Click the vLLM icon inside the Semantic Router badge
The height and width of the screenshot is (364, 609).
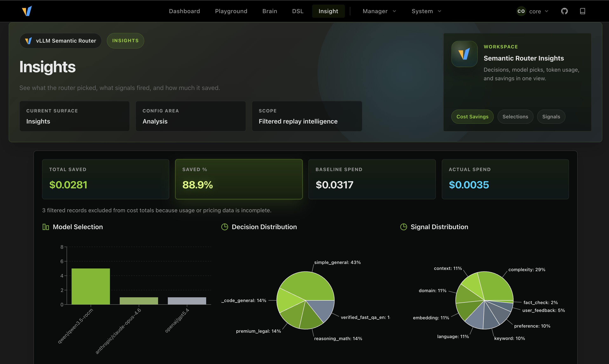point(28,41)
